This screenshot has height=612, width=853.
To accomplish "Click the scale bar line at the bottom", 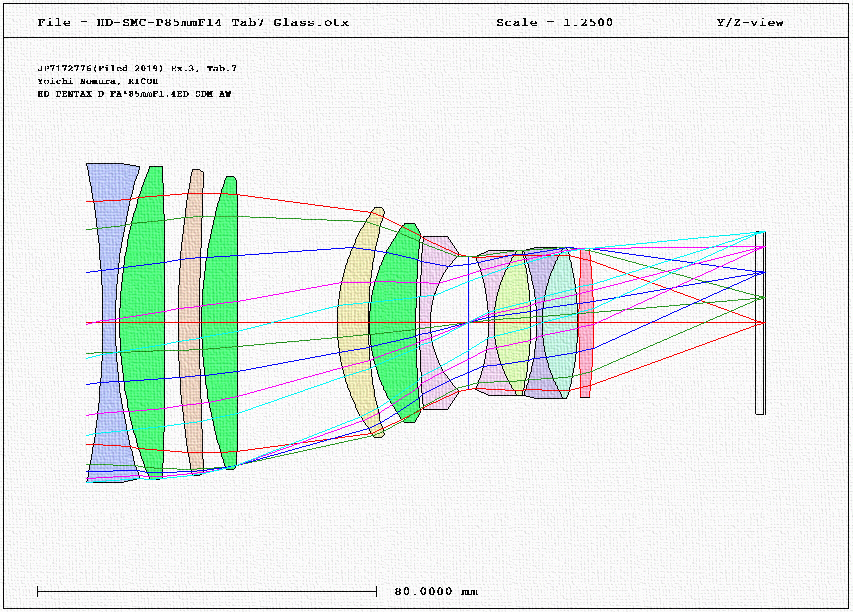I will pos(207,591).
